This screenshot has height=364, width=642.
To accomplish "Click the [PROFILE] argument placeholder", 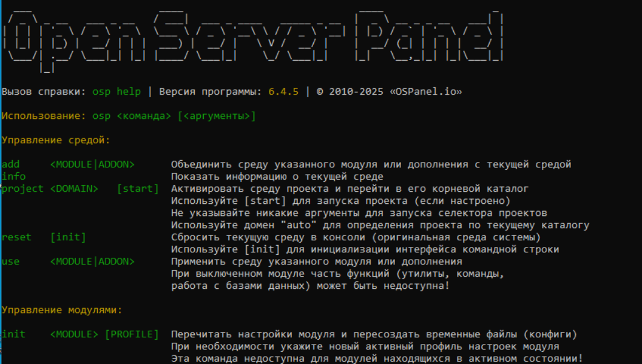I will point(132,334).
